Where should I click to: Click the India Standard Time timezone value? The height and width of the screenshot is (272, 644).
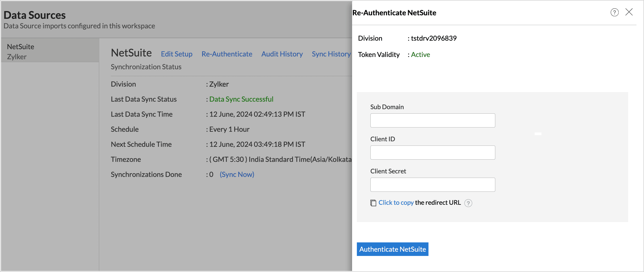[280, 159]
